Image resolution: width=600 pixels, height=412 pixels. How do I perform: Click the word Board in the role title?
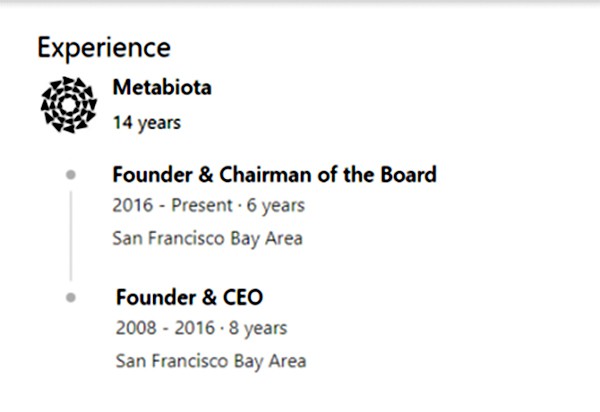[x=408, y=175]
